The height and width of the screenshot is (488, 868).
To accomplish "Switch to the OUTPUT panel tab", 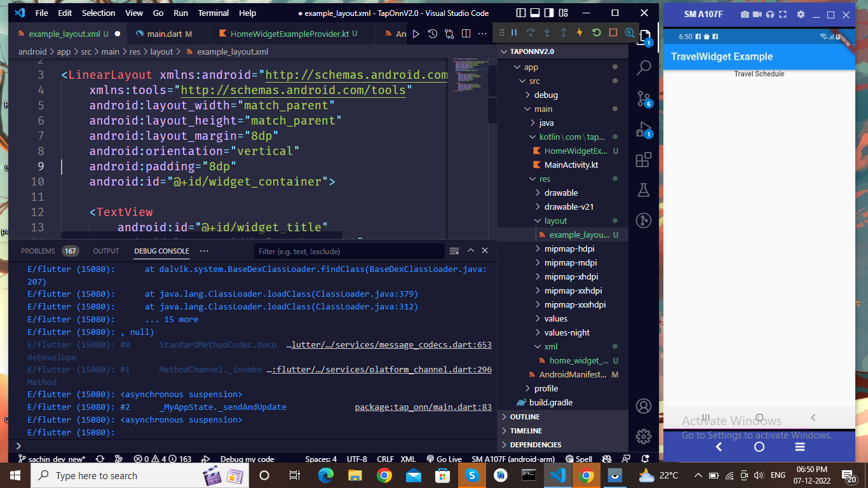I will coord(106,251).
